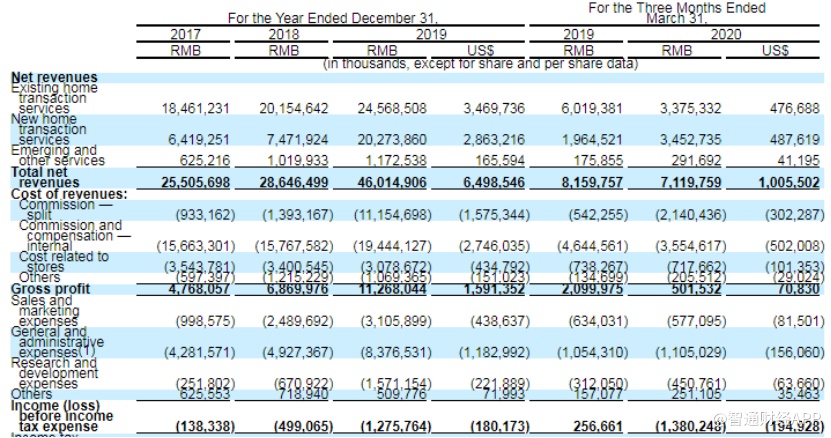The width and height of the screenshot is (831, 438).
Task: Select 'Total net revenues' row label
Action: (x=45, y=178)
